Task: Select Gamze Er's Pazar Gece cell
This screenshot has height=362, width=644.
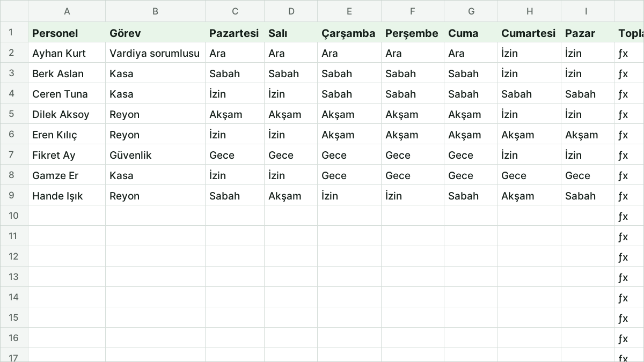Action: pyautogui.click(x=588, y=175)
